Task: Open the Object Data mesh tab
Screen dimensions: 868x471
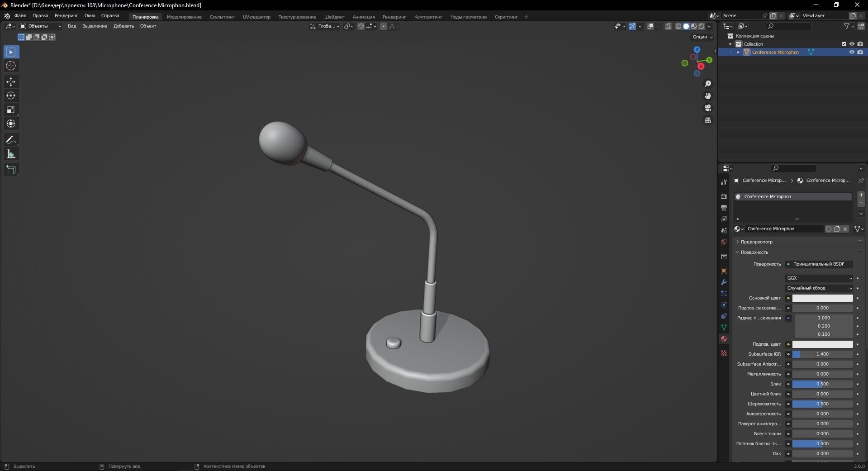Action: (724, 327)
